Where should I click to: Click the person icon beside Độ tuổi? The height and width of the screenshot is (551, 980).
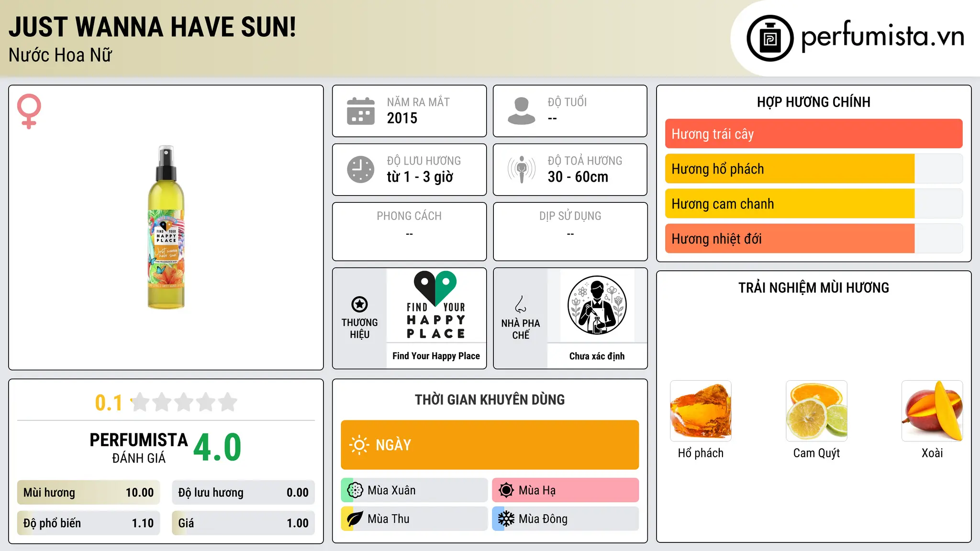521,111
